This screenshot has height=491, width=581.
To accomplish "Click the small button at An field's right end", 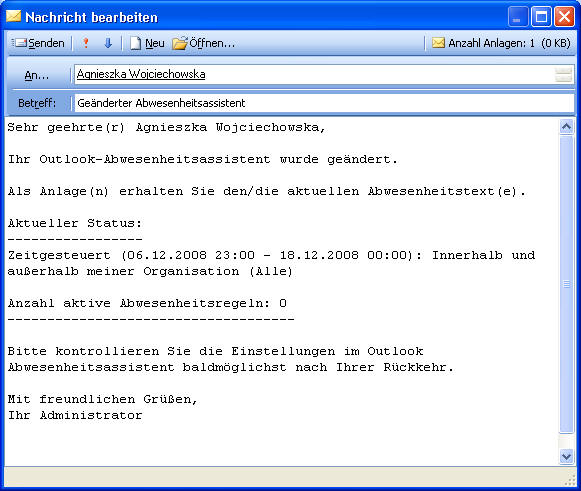I will point(564,74).
